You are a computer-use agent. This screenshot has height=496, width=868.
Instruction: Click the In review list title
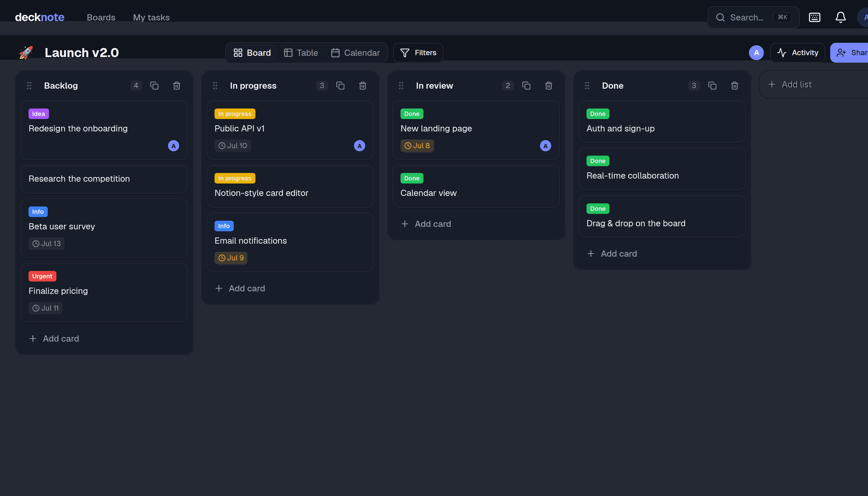(434, 86)
